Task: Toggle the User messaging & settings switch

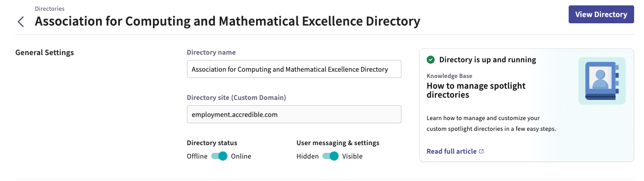Action: 331,156
